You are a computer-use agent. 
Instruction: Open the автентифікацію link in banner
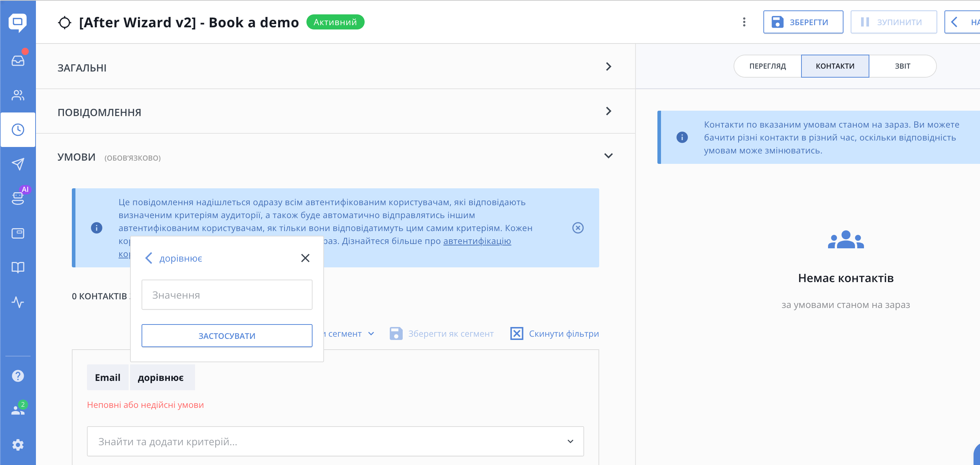tap(477, 241)
